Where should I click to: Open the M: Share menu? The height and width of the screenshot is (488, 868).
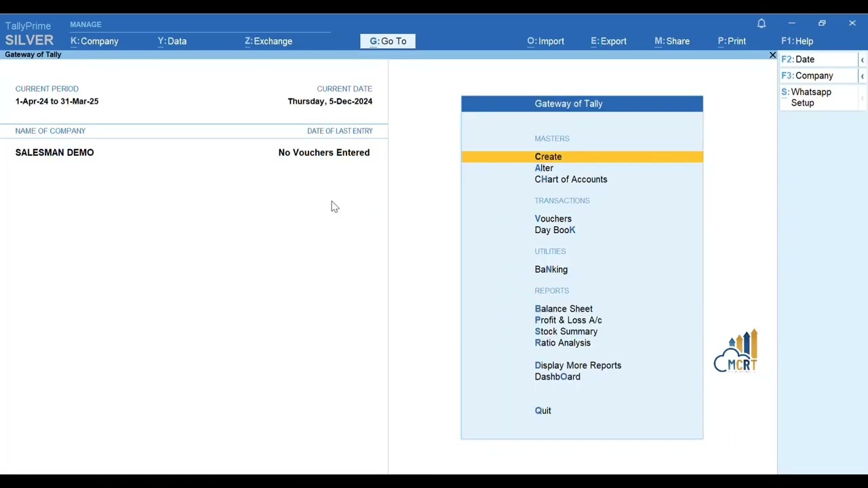point(672,41)
